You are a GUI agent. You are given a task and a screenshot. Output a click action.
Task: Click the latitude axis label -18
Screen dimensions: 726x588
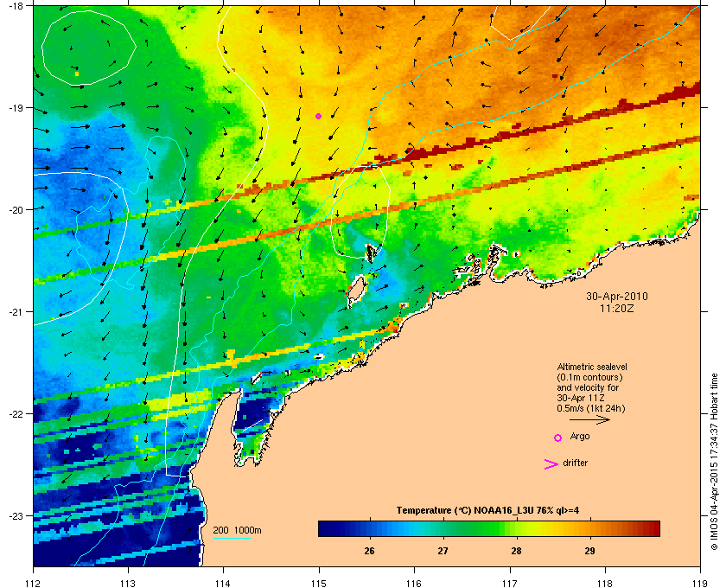(16, 5)
